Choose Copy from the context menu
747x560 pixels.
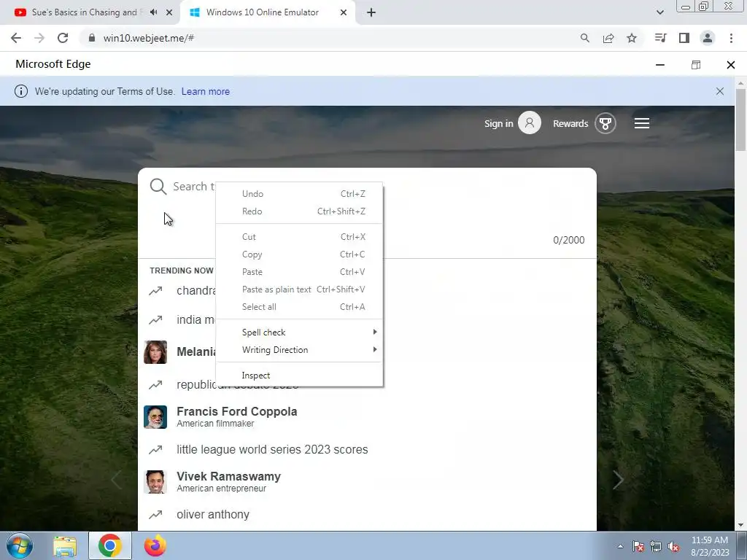(299, 254)
